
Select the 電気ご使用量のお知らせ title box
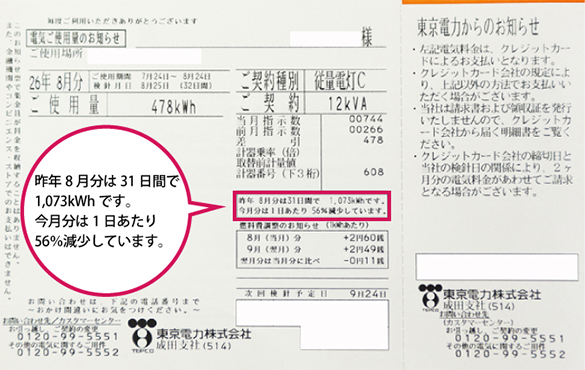pyautogui.click(x=76, y=38)
